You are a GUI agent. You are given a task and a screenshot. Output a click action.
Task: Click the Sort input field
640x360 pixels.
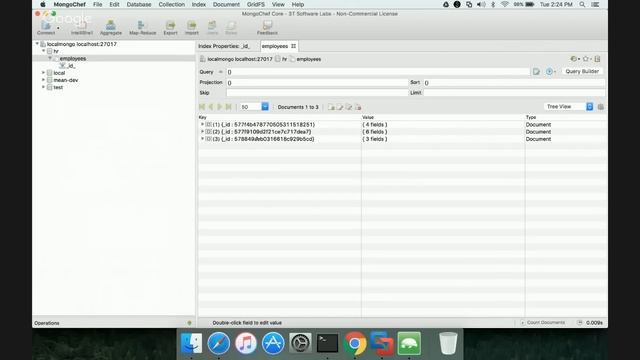pos(514,83)
